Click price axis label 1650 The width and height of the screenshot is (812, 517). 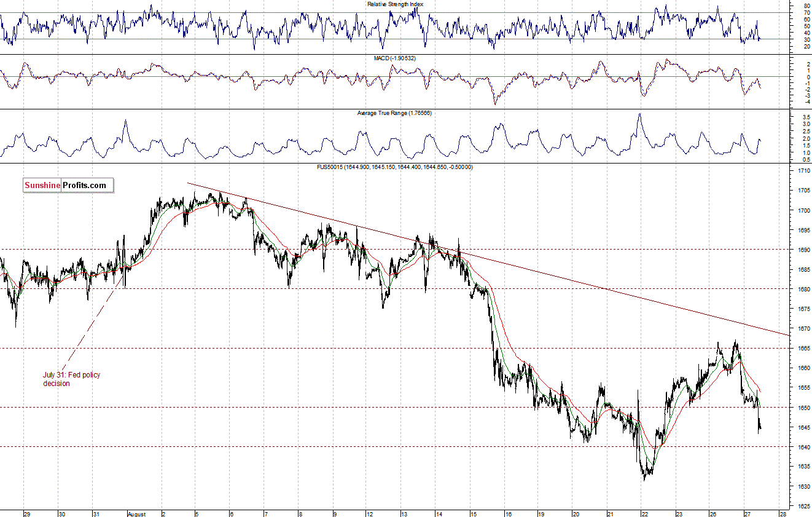[804, 408]
